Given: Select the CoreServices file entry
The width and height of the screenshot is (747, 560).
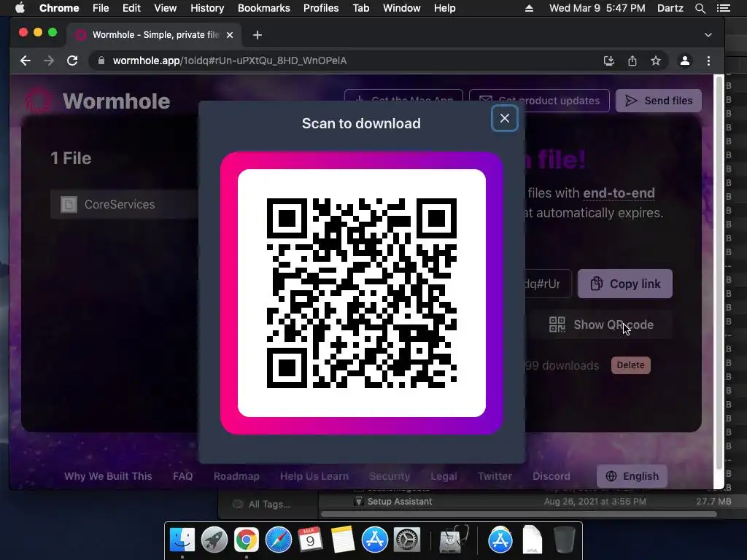Looking at the screenshot, I should 125,204.
